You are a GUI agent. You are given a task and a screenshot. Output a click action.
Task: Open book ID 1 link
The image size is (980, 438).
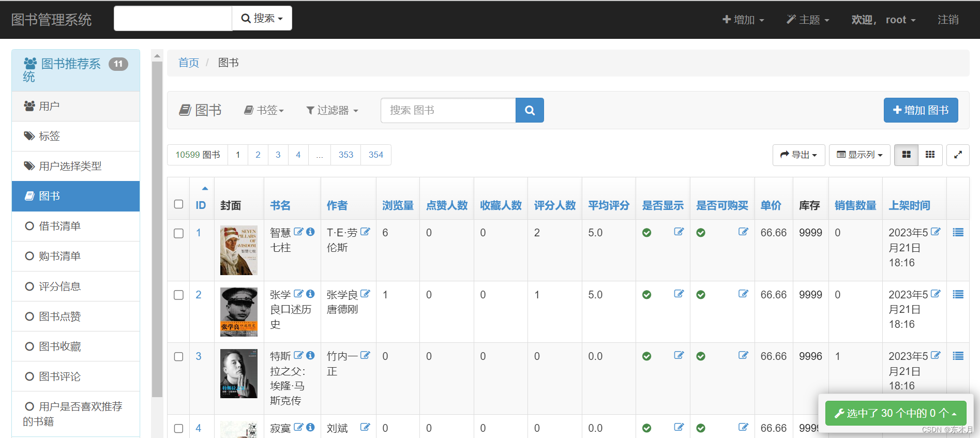pyautogui.click(x=199, y=233)
